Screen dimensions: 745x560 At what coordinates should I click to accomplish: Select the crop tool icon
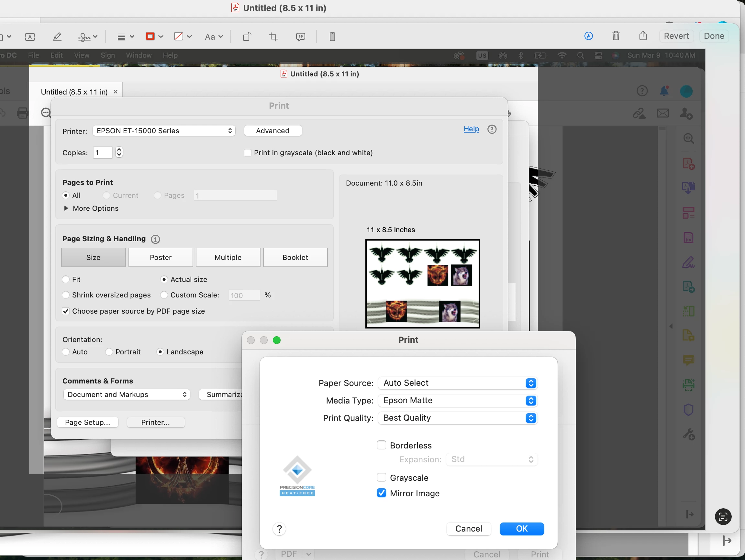tap(273, 36)
